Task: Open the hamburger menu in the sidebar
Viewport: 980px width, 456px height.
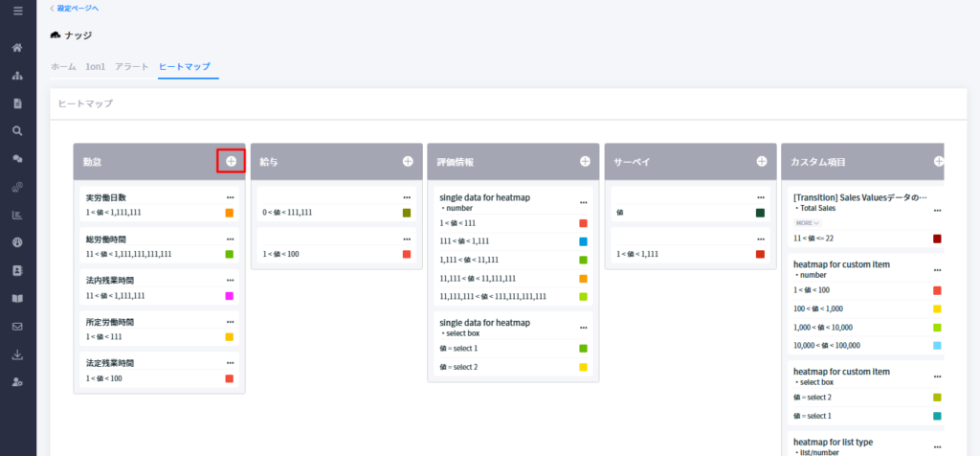Action: [17, 11]
